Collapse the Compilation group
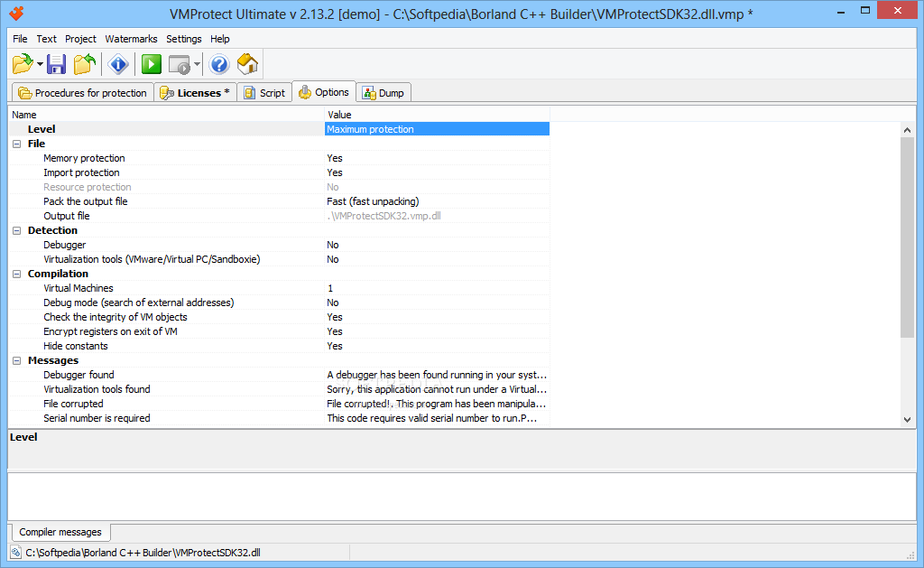Viewport: 924px width, 568px height. click(x=17, y=274)
